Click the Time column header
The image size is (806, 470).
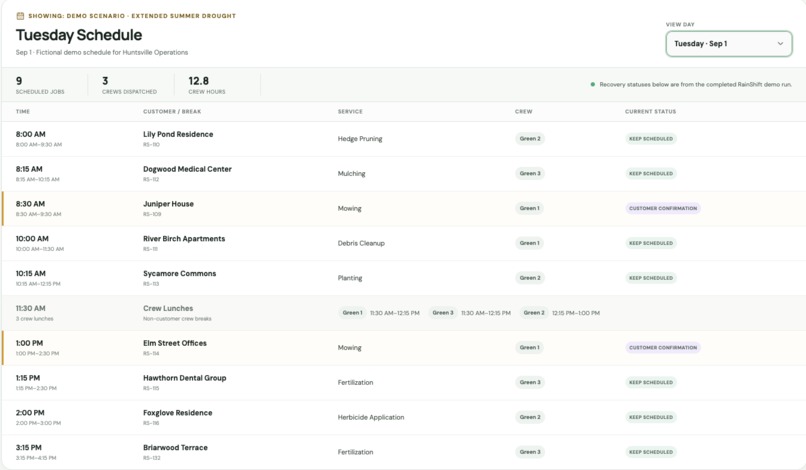tap(23, 112)
